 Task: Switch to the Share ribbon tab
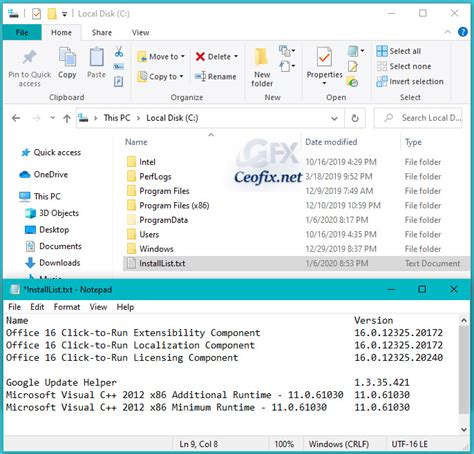click(x=102, y=32)
